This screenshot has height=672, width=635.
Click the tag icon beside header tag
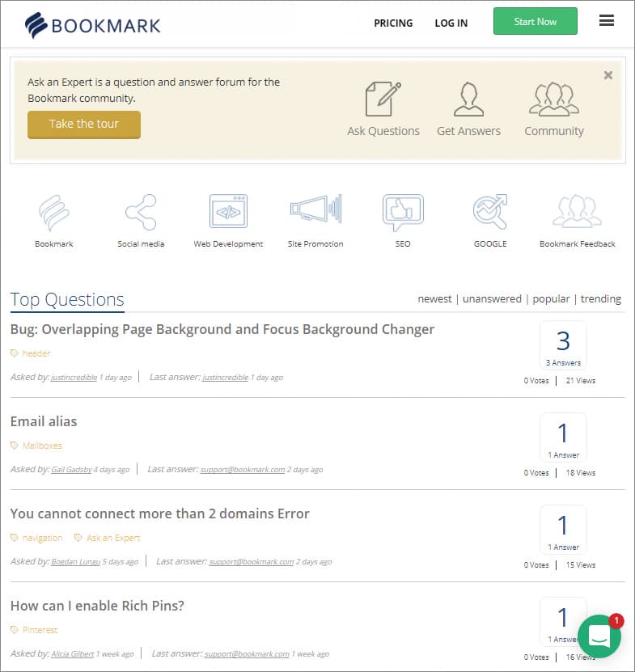point(14,353)
